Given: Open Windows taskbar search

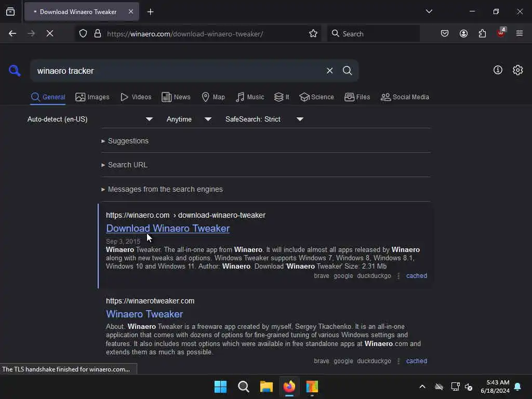Looking at the screenshot, I should pos(243,387).
